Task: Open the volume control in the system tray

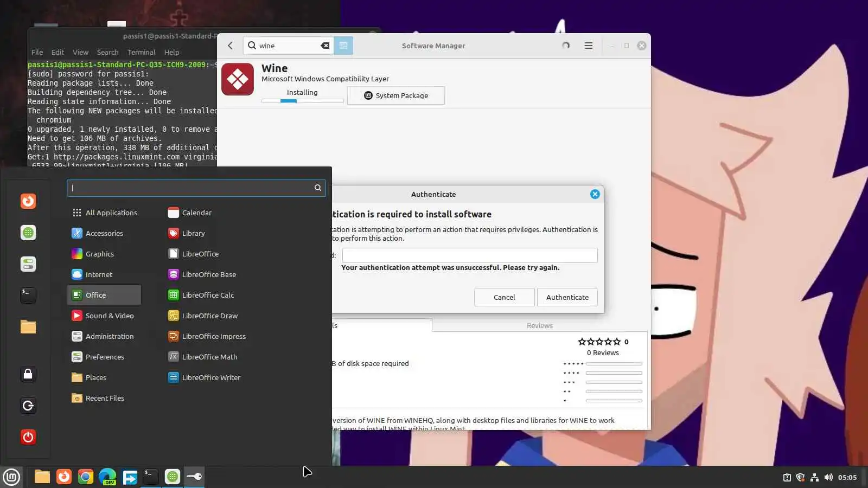Action: click(828, 478)
